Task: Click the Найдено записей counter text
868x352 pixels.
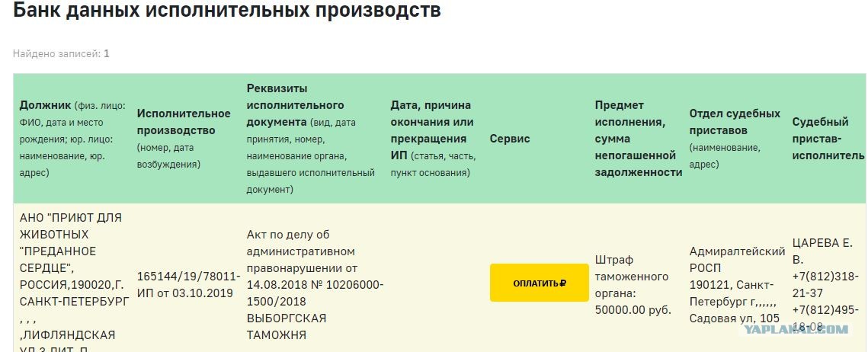Action: tap(61, 53)
